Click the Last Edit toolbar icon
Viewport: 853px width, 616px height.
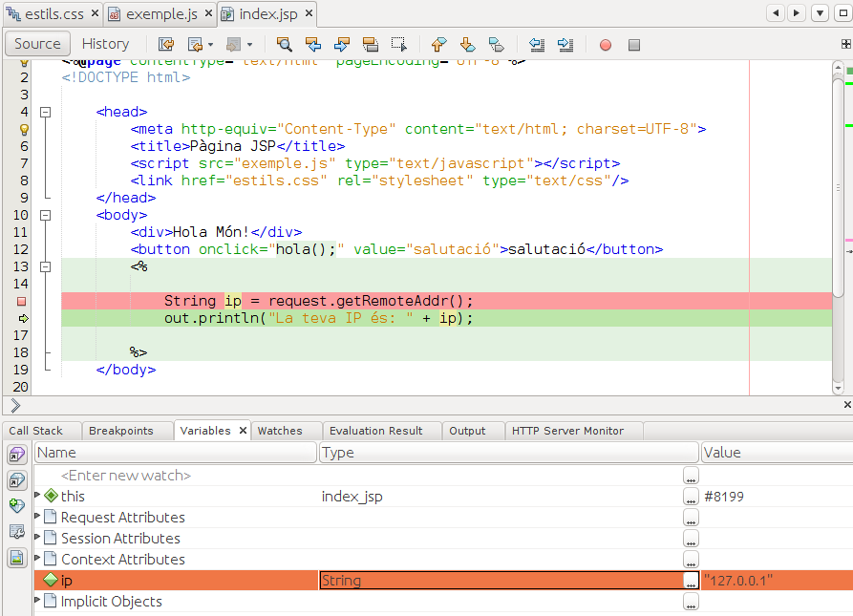coord(166,45)
